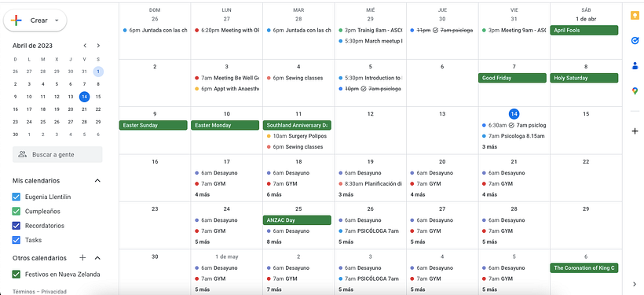Collapse the Otros calendarios section
644x295 pixels.
[97, 258]
